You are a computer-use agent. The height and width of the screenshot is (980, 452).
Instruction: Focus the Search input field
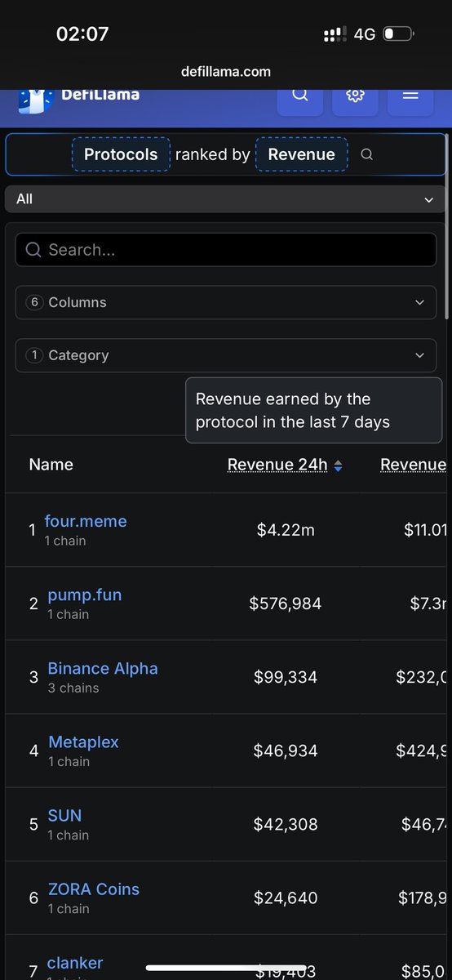pyautogui.click(x=226, y=250)
